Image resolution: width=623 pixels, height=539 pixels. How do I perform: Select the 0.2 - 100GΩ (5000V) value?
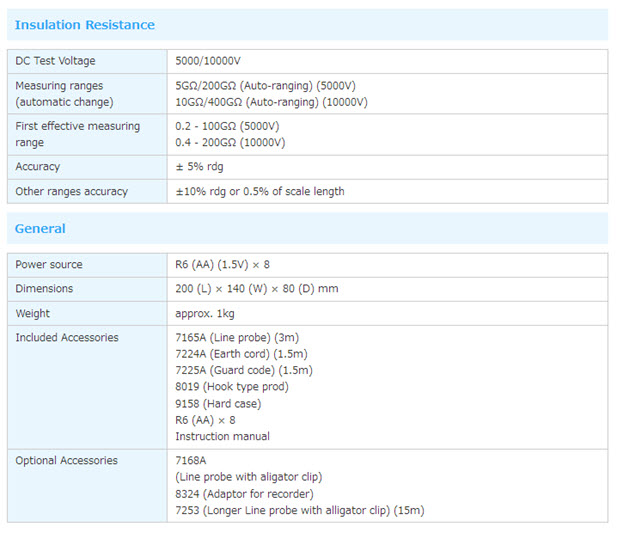(227, 126)
